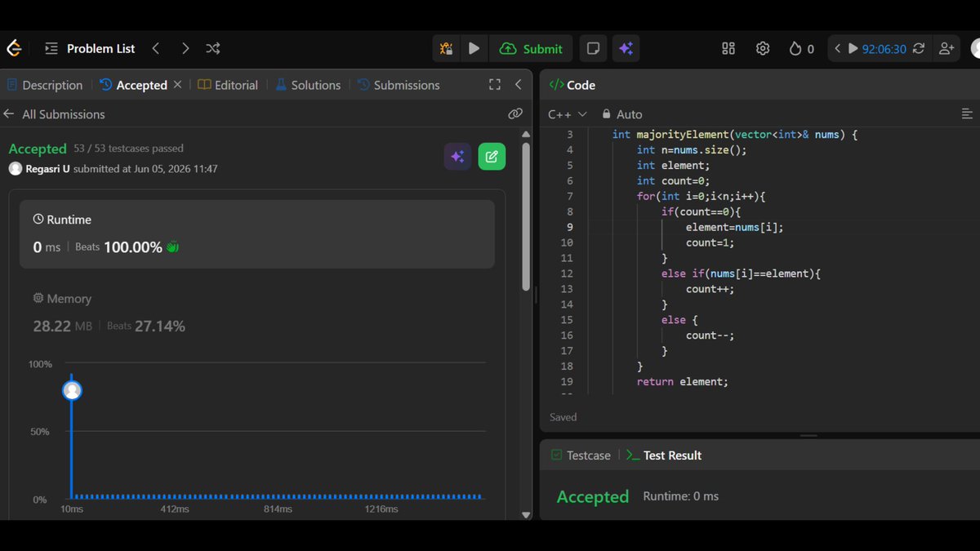The image size is (980, 551).
Task: Click line number 9 in gutter
Action: (x=569, y=227)
